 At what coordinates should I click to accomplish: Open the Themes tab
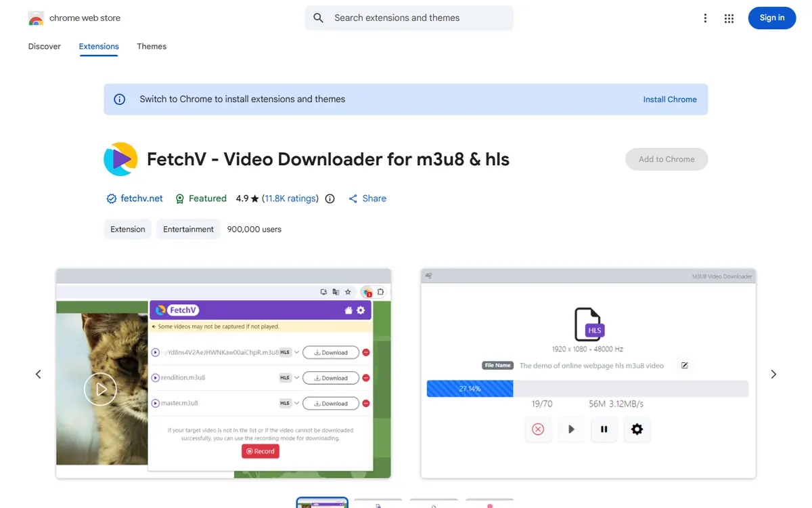152,47
